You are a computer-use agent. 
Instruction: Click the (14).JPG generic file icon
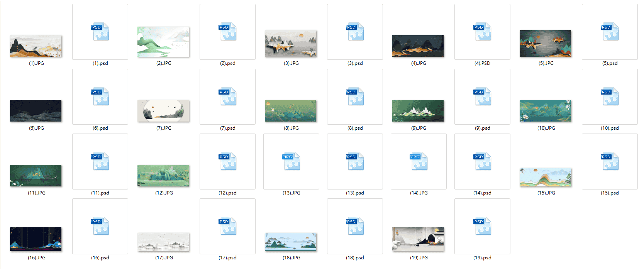point(419,161)
